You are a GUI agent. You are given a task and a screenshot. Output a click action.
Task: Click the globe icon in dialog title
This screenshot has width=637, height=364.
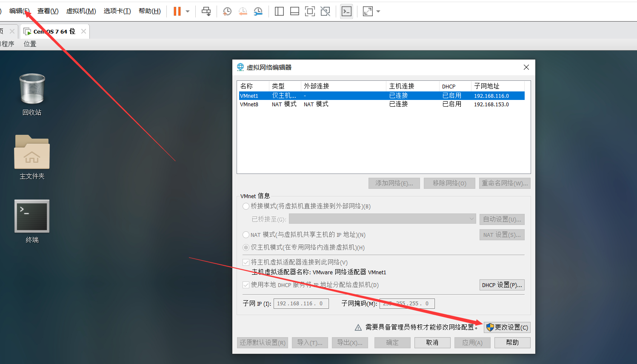pos(240,67)
